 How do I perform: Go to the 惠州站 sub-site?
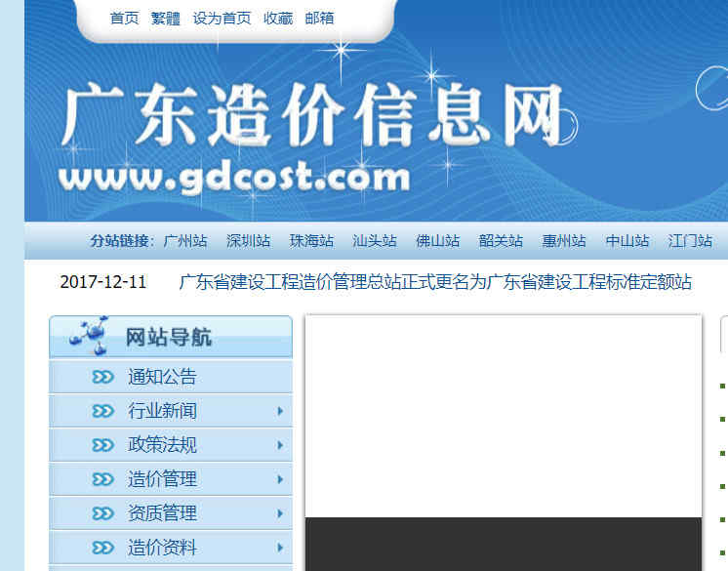[564, 241]
